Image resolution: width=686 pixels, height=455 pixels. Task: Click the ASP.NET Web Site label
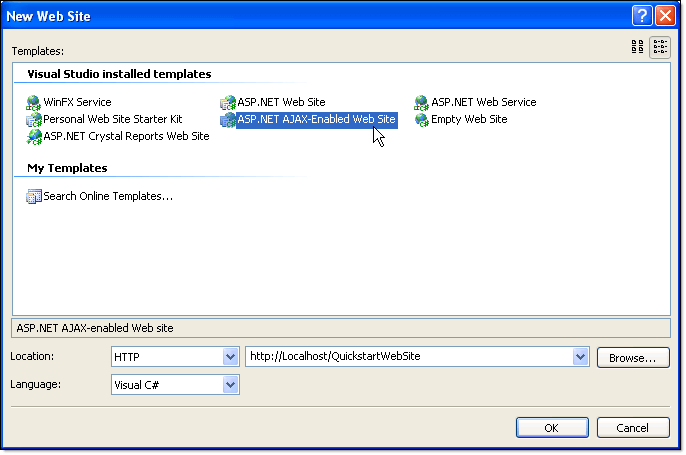[281, 102]
